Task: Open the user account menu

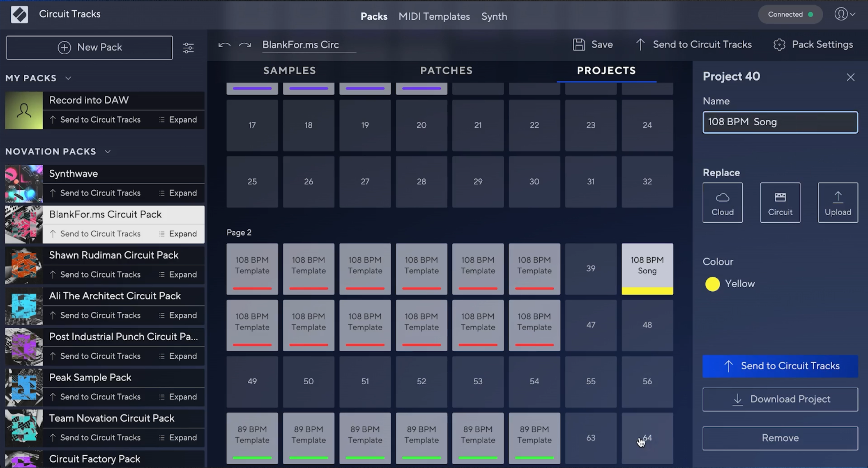Action: tap(844, 14)
